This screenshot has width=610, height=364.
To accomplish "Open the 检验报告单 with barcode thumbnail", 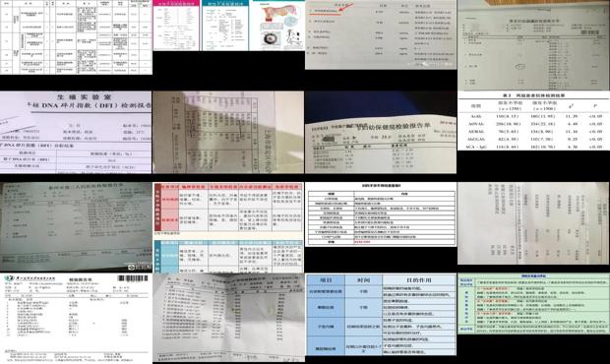I will coord(76,319).
